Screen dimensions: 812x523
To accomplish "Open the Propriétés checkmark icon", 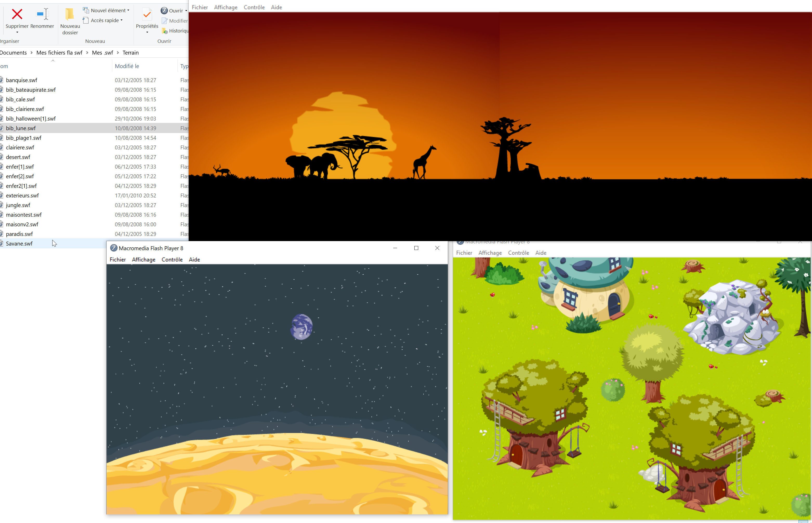I will point(147,14).
